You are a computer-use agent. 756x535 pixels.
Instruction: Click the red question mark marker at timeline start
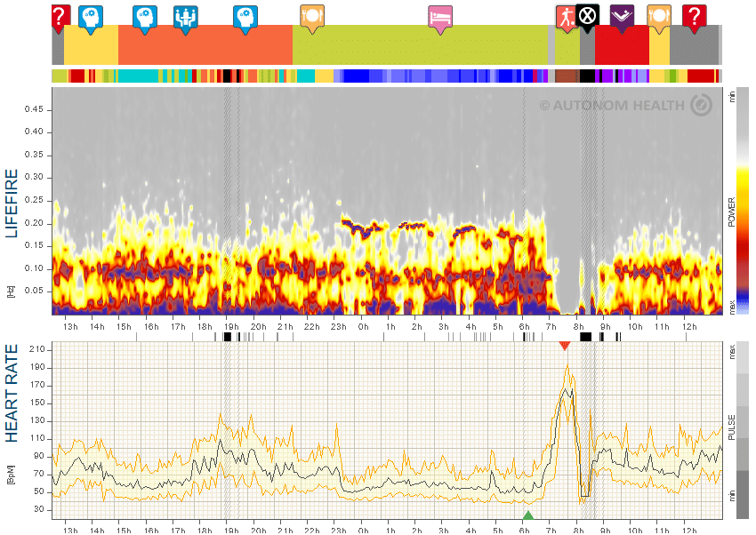(x=60, y=19)
